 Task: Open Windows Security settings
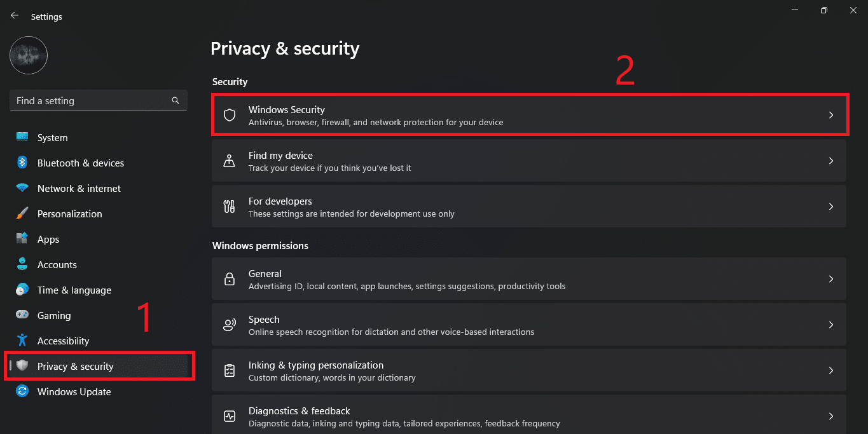529,114
